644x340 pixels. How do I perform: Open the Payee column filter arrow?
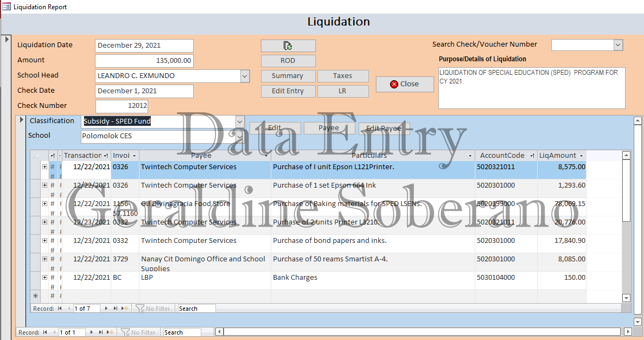(266, 156)
